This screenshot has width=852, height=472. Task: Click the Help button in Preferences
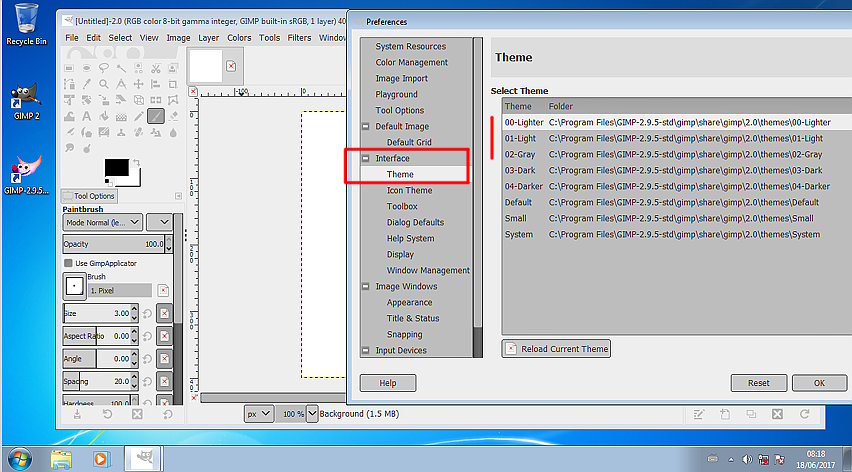388,383
